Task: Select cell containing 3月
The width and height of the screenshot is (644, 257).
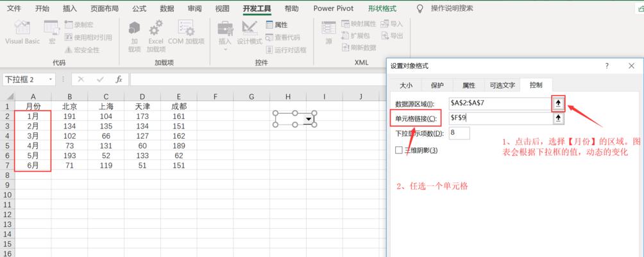Action: coord(33,136)
